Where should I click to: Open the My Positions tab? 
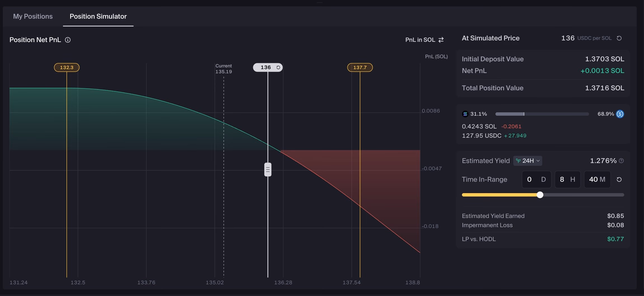point(33,16)
